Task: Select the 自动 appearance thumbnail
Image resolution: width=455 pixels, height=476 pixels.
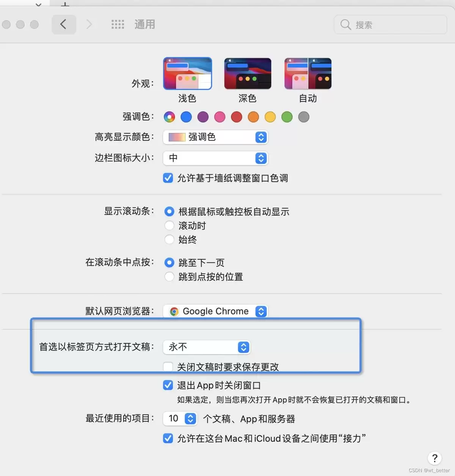Action: point(308,73)
